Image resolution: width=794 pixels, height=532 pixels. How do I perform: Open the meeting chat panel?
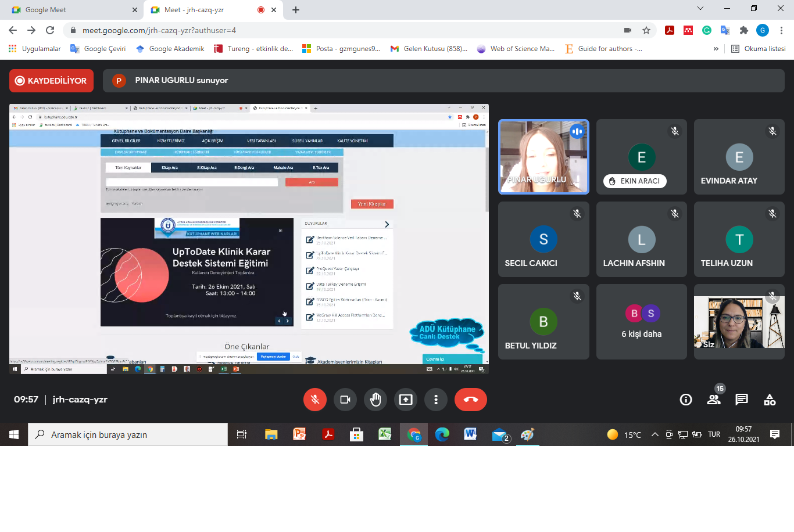[742, 400]
